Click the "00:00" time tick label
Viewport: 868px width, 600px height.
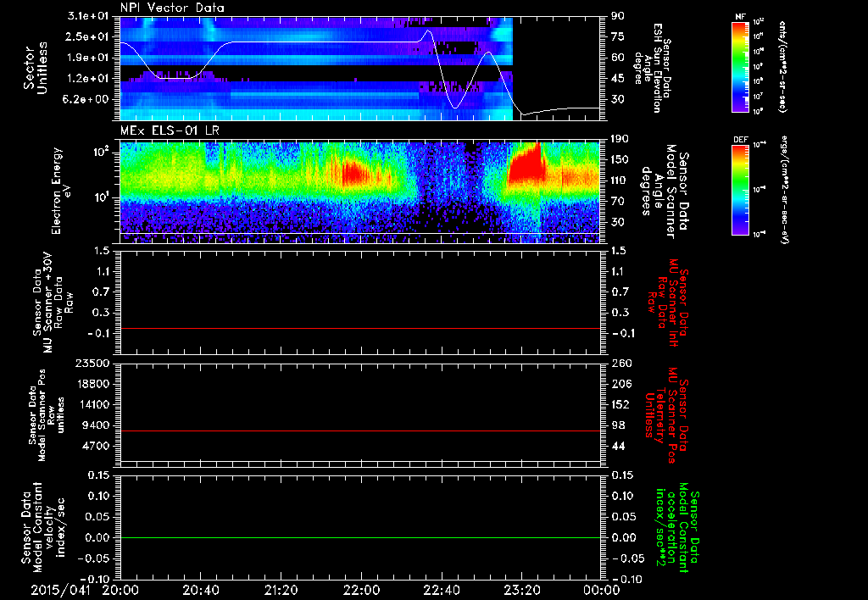(x=601, y=590)
